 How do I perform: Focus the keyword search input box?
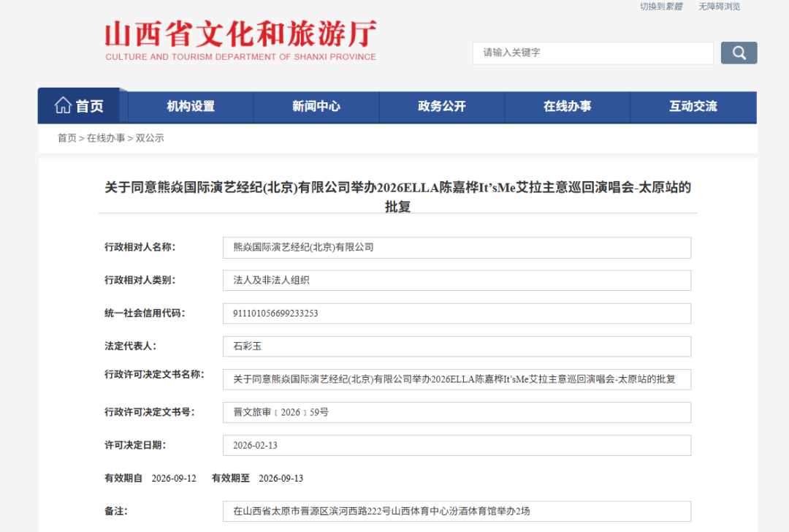click(592, 53)
